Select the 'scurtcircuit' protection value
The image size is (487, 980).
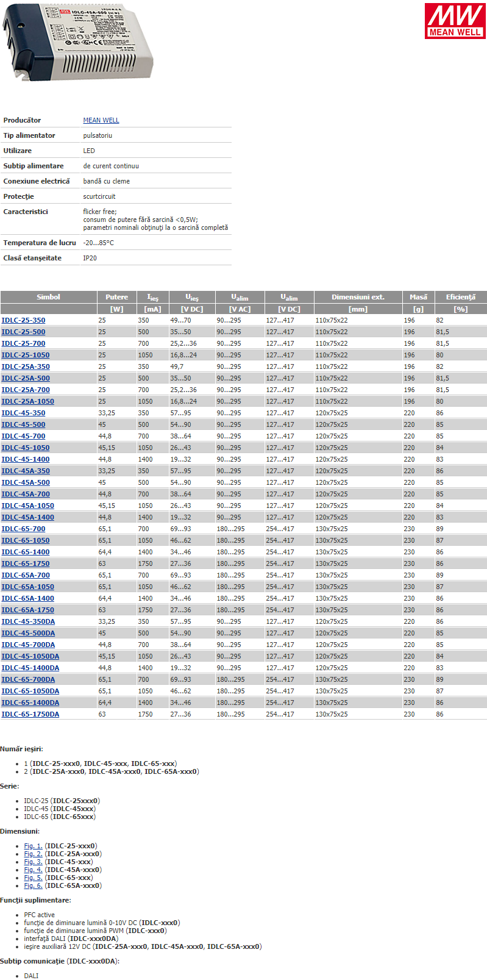click(x=99, y=196)
